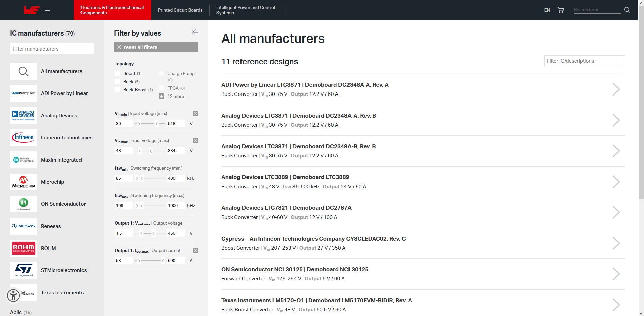The image size is (644, 316).
Task: Select the ON Semiconductor logo
Action: [x=23, y=204]
